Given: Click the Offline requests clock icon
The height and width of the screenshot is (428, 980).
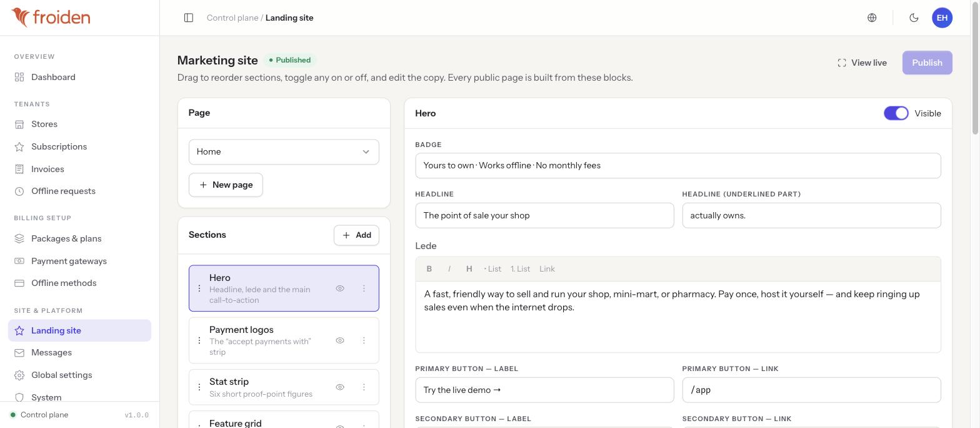Looking at the screenshot, I should coord(19,191).
